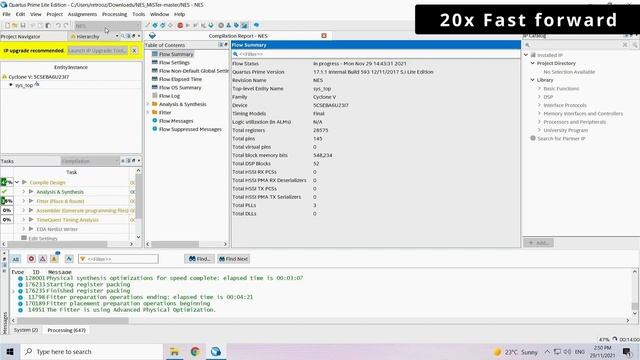Image resolution: width=640 pixels, height=360 pixels.
Task: Toggle the flagged messages filter icon
Action: pos(69,259)
